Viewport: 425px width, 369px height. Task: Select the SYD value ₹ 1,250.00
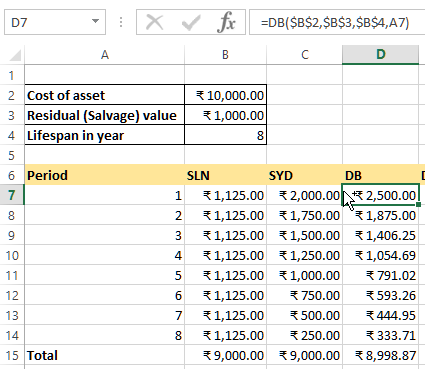tap(304, 255)
